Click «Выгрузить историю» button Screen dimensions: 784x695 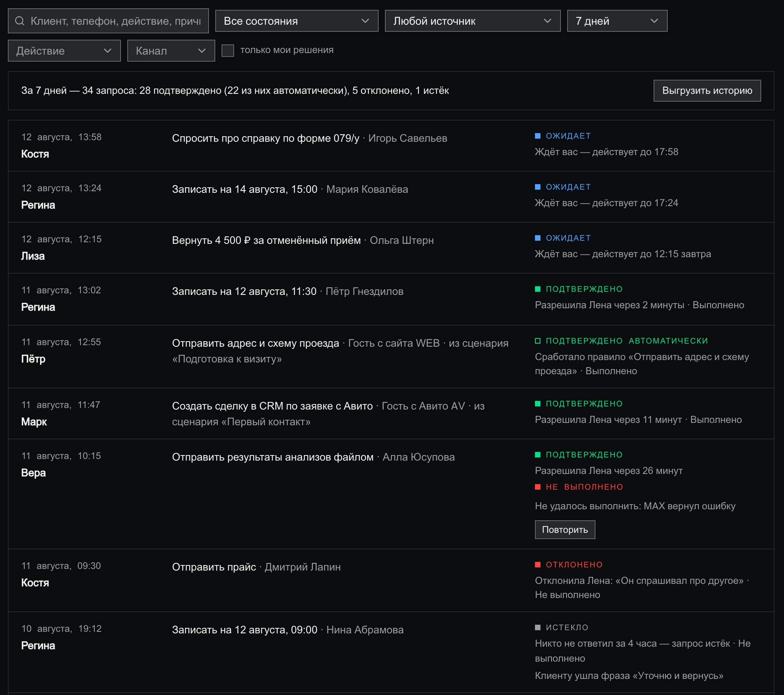point(707,91)
